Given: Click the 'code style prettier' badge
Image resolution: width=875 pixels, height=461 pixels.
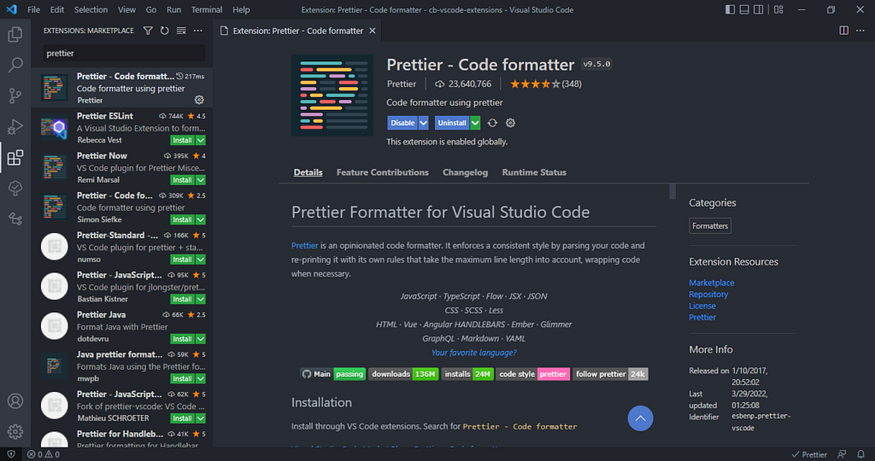Looking at the screenshot, I should 533,374.
